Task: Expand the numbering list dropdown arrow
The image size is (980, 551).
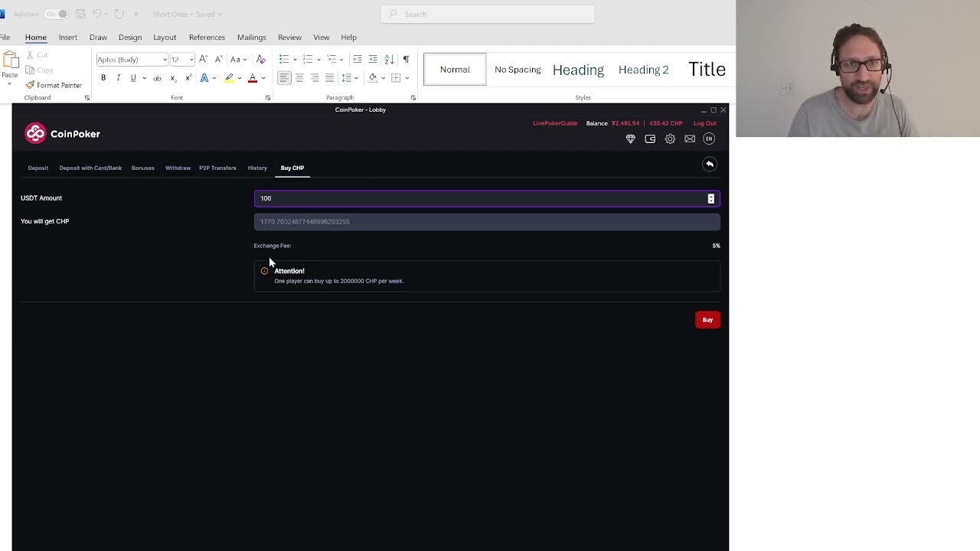Action: tap(318, 60)
